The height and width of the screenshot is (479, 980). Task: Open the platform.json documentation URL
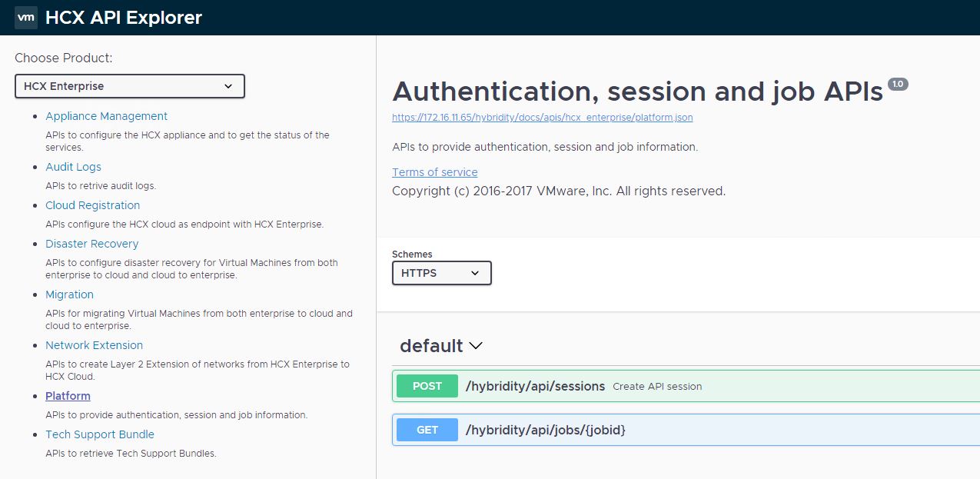click(542, 118)
